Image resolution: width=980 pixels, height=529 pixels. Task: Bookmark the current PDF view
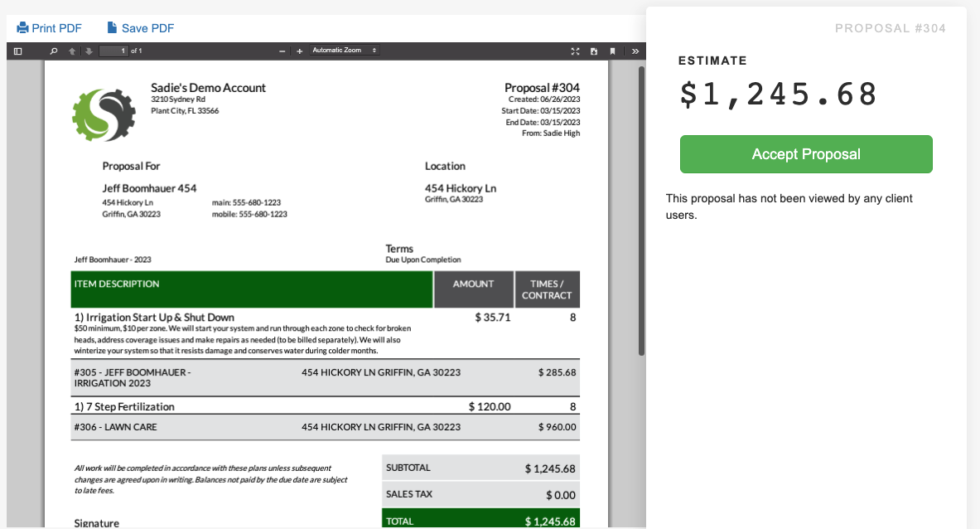[612, 51]
